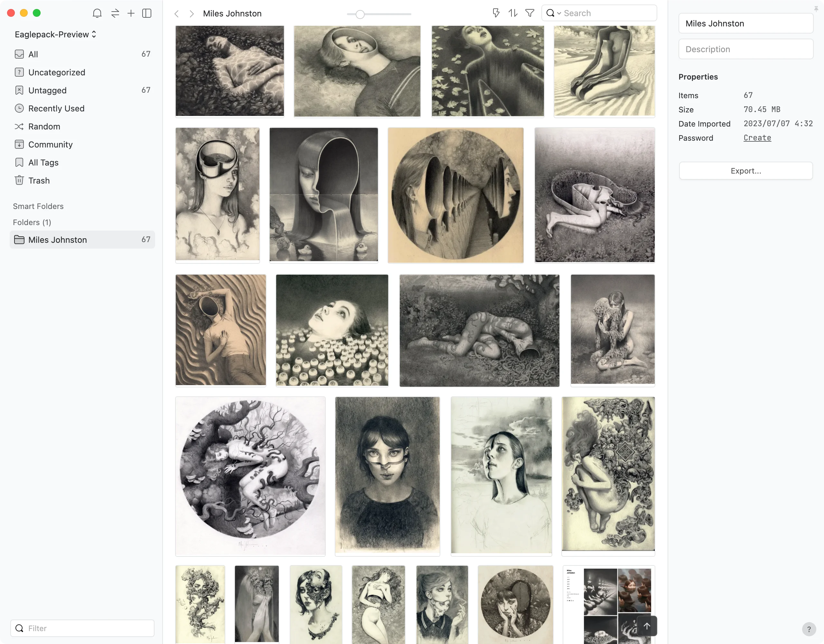Toggle the sidebar layout icon
Screen dimensions: 824x644
(x=147, y=13)
